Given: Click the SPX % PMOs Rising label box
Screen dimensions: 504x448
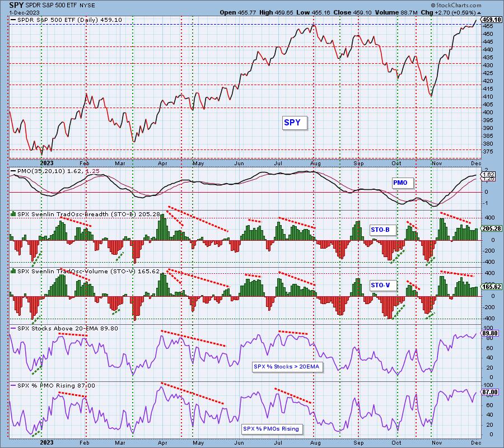Looking at the screenshot, I should pyautogui.click(x=272, y=429).
